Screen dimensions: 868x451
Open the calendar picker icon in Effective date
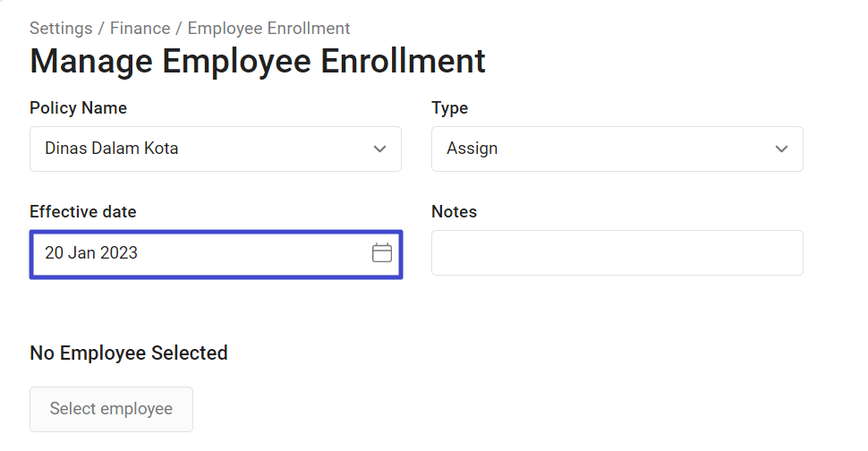(x=382, y=253)
